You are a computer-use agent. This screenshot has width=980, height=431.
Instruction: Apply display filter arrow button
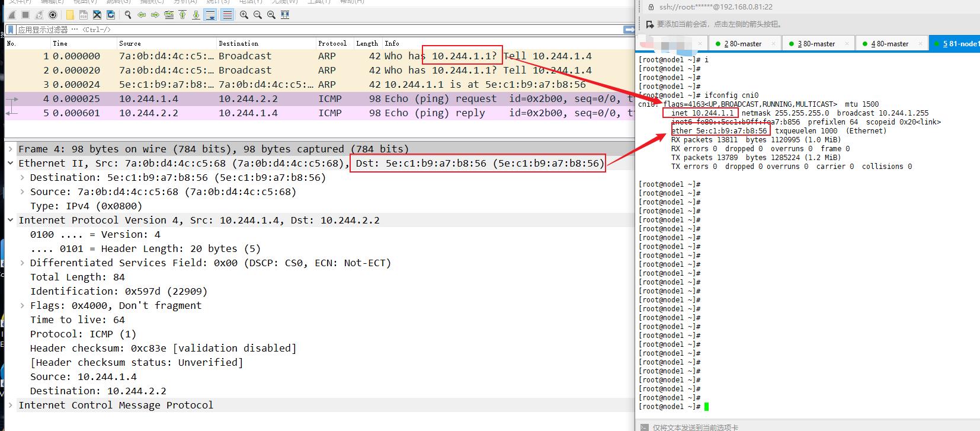click(629, 30)
